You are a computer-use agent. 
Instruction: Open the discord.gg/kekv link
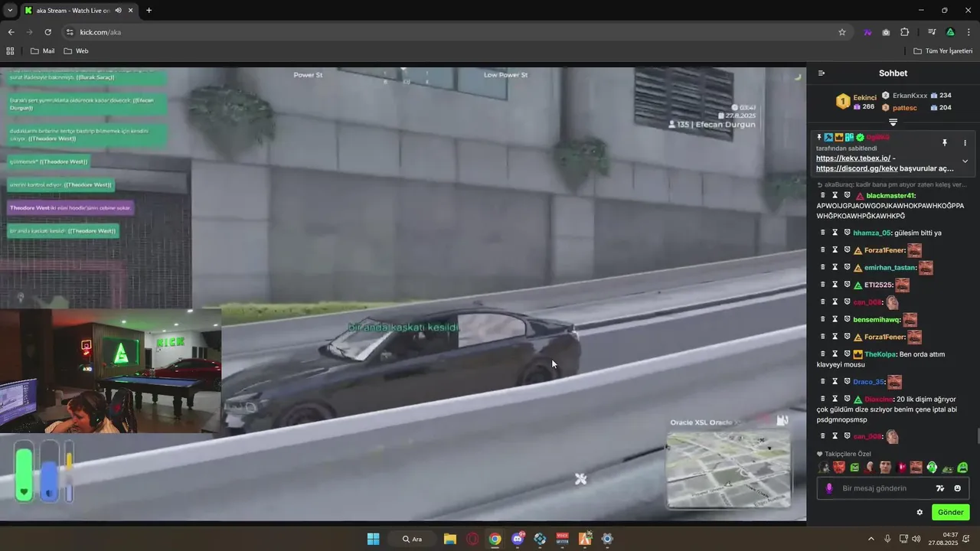pyautogui.click(x=857, y=168)
